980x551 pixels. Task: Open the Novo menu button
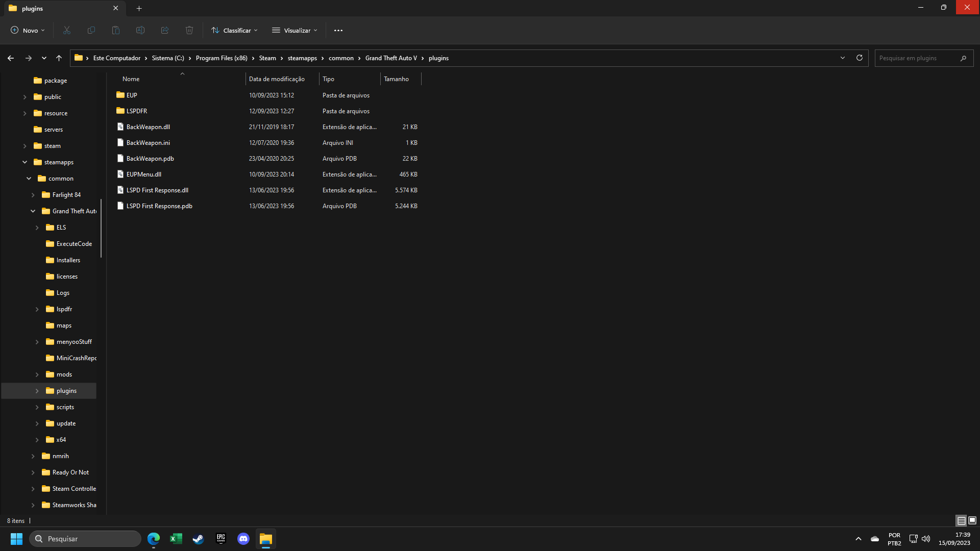click(28, 31)
